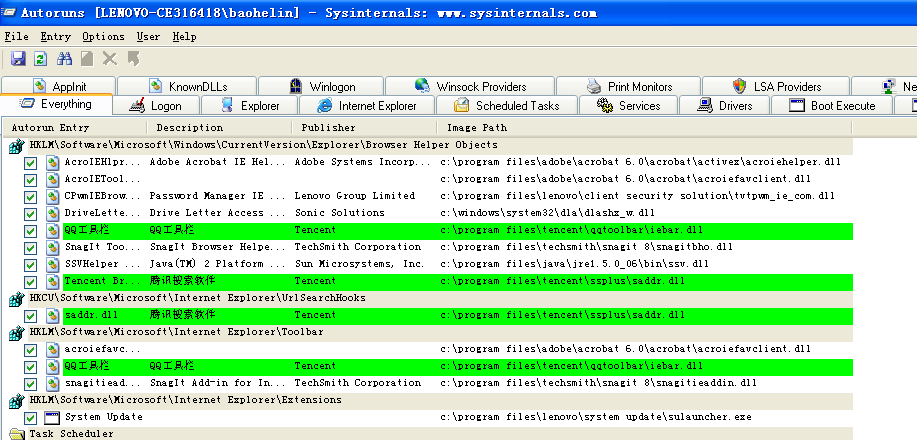Switch to the AppInit tab
Screen dimensions: 917x440
[x=59, y=87]
